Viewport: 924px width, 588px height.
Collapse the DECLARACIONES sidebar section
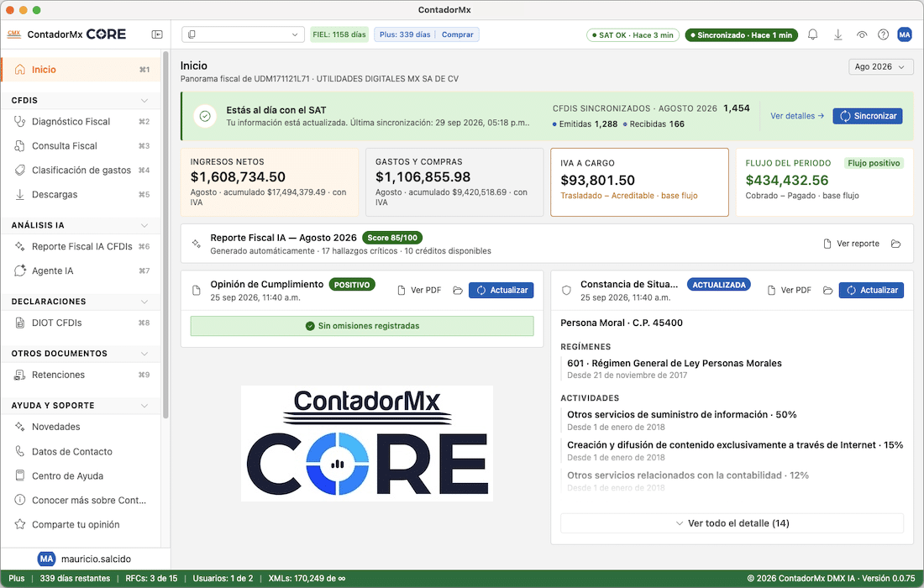(x=144, y=302)
